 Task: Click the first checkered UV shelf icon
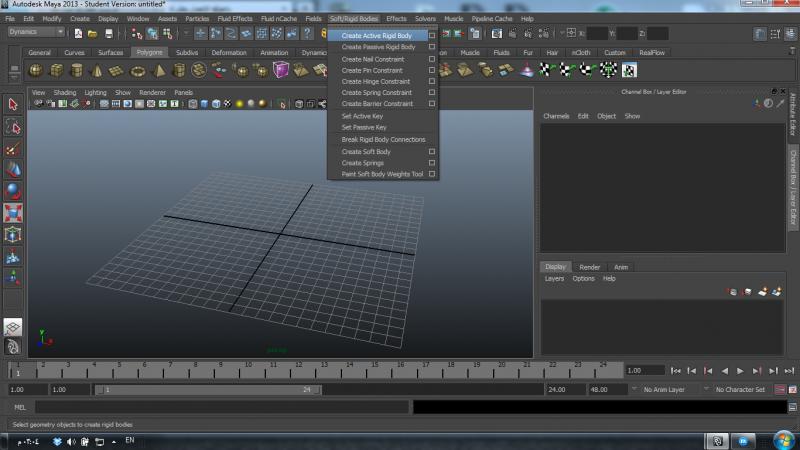pyautogui.click(x=546, y=70)
